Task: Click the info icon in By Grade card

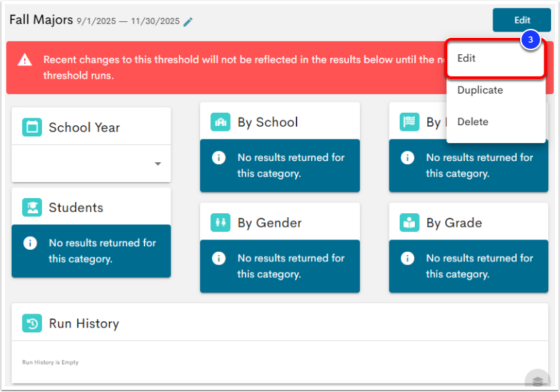Action: coord(407,258)
